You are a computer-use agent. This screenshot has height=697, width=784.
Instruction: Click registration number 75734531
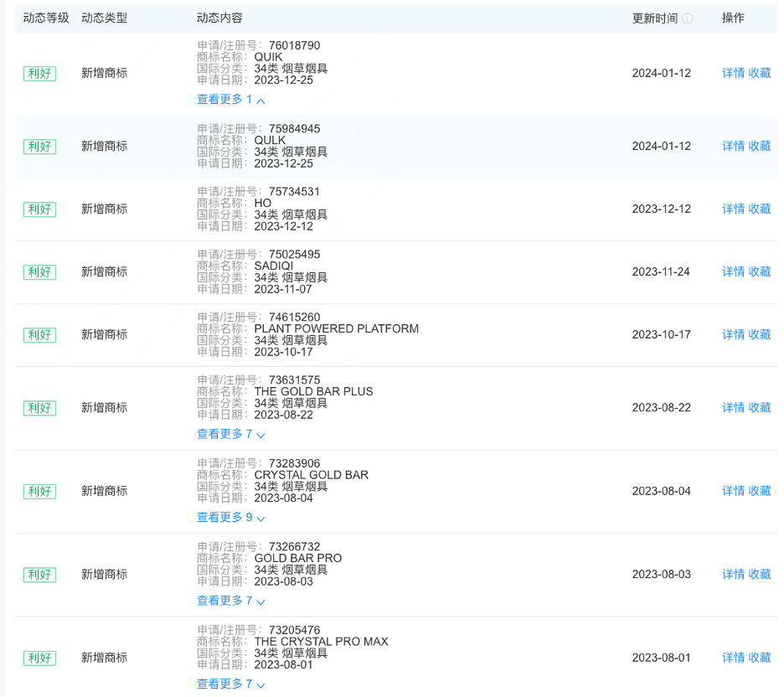click(294, 192)
